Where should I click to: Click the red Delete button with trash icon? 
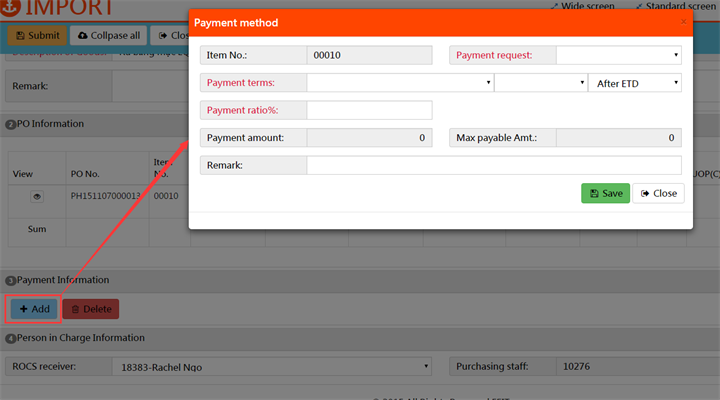pyautogui.click(x=91, y=309)
